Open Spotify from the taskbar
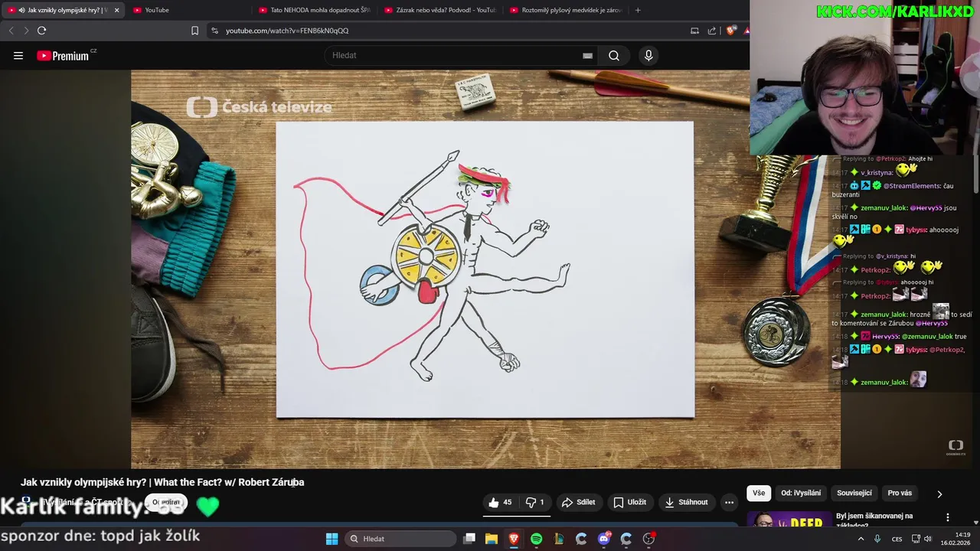 536,539
